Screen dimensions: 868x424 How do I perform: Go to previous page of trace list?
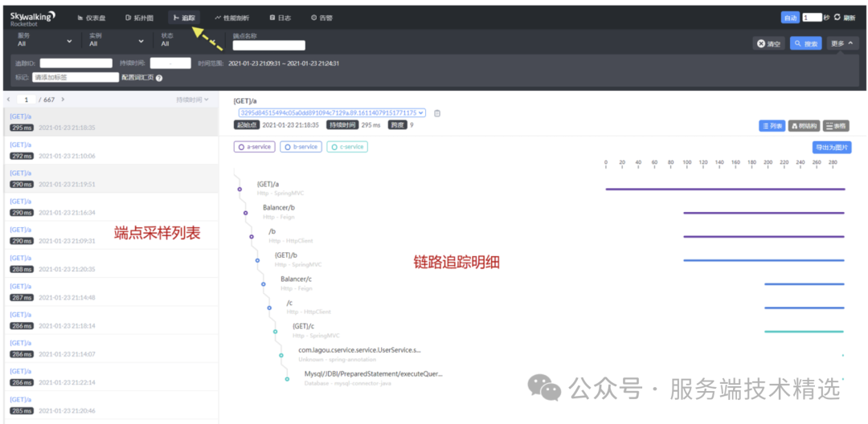[x=8, y=100]
